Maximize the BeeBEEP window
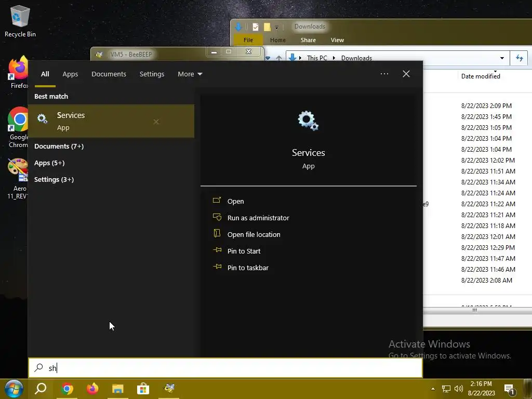Screen dimensions: 532x399 [x=229, y=52]
